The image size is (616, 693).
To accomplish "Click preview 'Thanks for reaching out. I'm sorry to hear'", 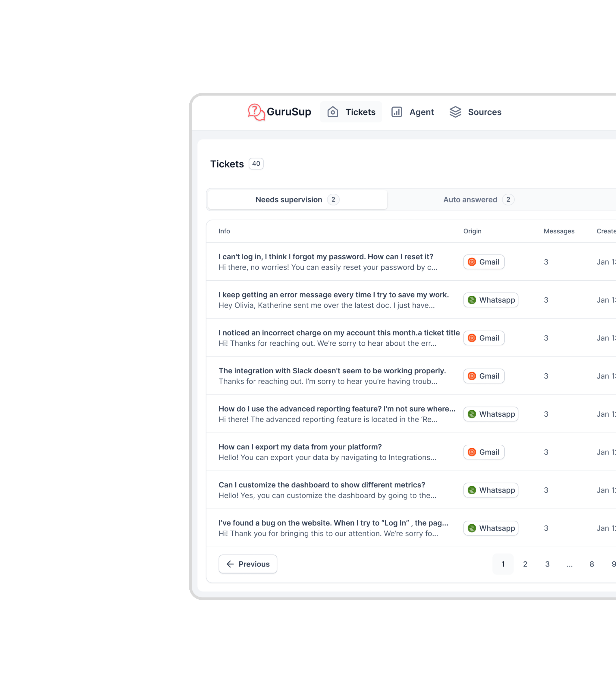I will click(x=328, y=381).
